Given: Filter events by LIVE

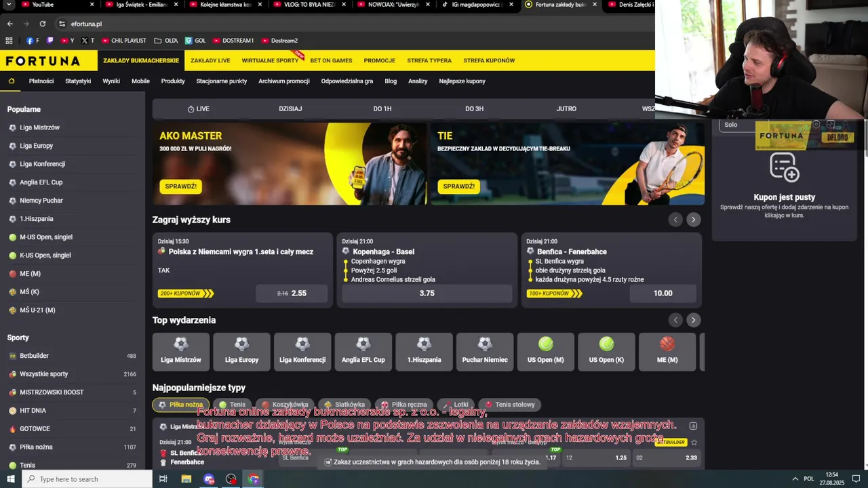Looking at the screenshot, I should pos(198,108).
